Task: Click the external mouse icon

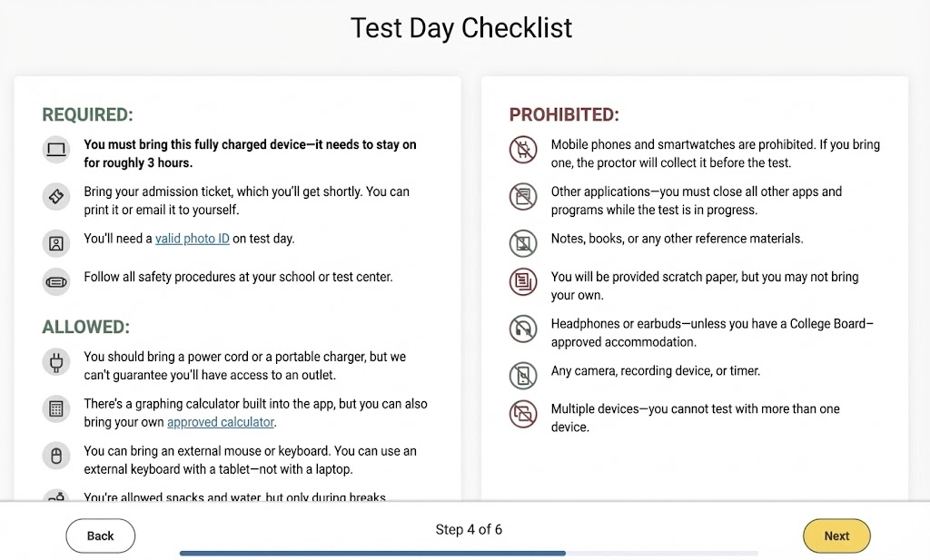Action: click(56, 457)
